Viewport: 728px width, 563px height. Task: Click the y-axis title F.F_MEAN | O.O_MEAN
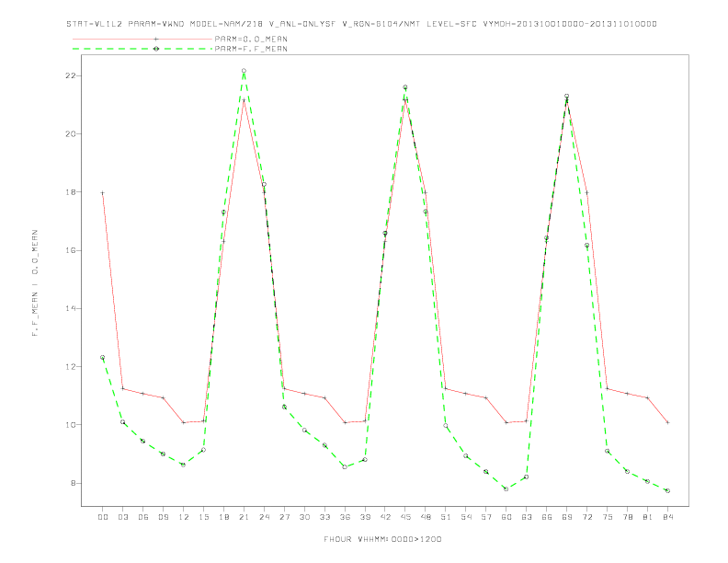35,283
